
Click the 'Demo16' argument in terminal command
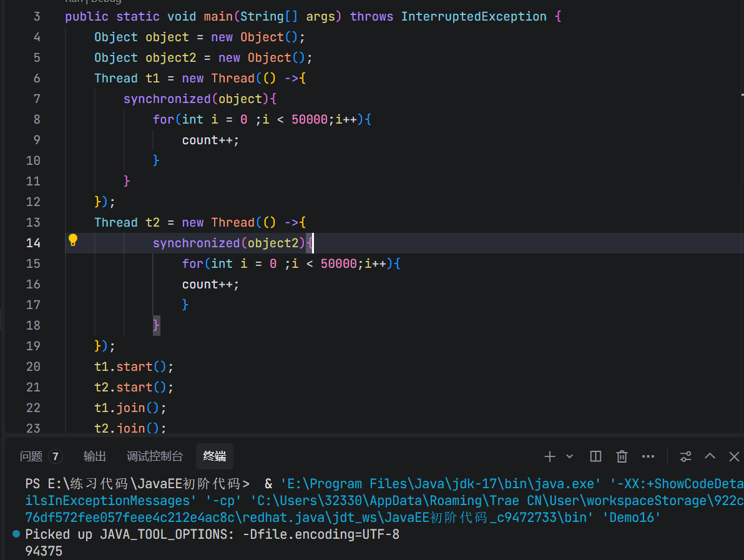[x=631, y=518]
